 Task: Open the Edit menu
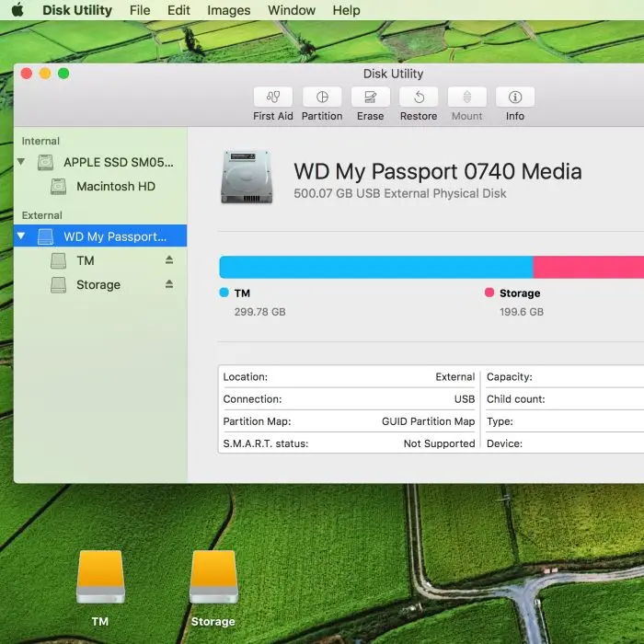pyautogui.click(x=178, y=10)
